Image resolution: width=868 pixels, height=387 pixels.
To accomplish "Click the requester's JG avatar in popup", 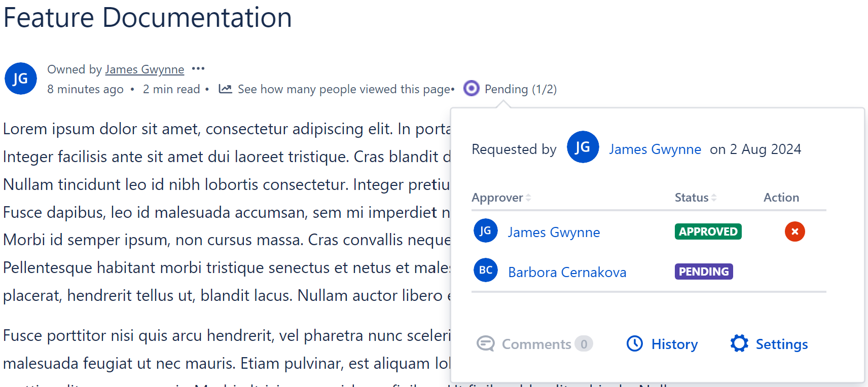I will (x=583, y=147).
